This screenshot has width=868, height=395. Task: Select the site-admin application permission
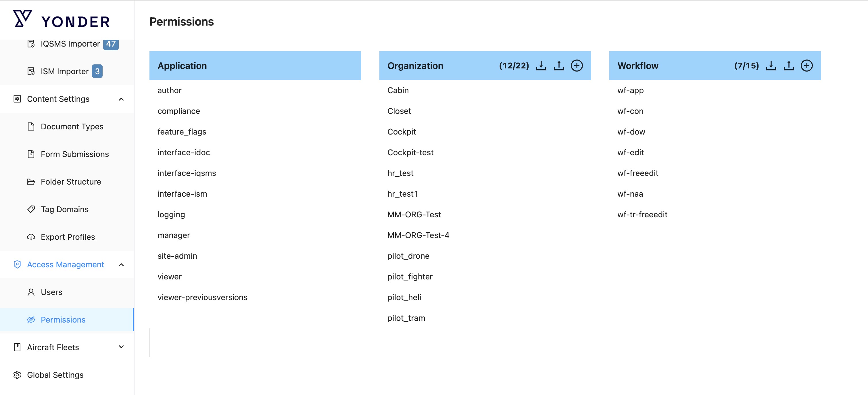point(177,256)
